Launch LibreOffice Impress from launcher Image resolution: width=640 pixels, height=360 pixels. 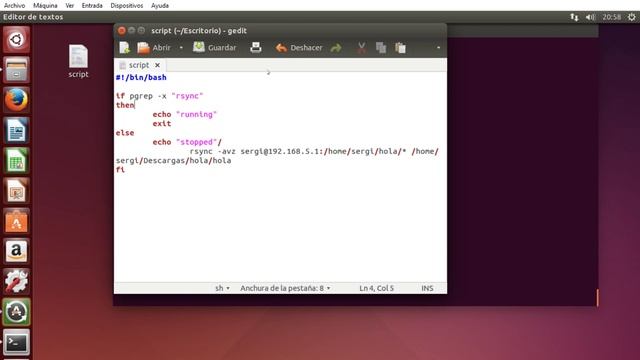pos(16,191)
